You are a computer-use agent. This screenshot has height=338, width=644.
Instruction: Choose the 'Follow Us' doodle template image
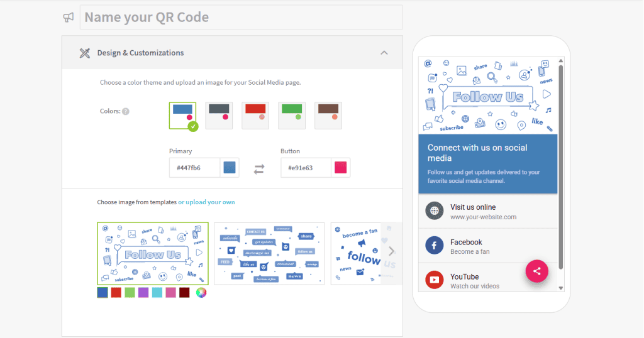[x=153, y=254]
